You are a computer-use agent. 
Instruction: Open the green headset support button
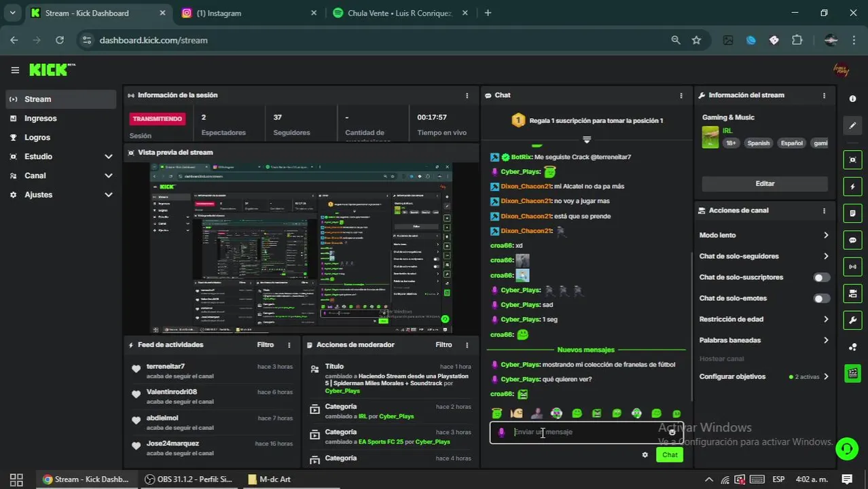pos(847,448)
